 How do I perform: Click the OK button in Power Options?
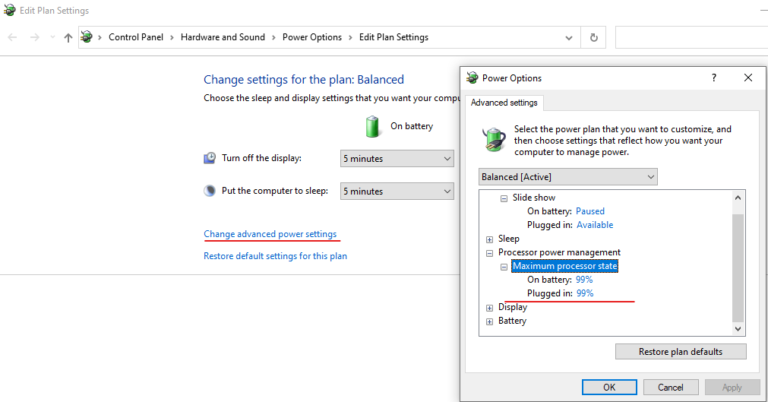coord(609,387)
